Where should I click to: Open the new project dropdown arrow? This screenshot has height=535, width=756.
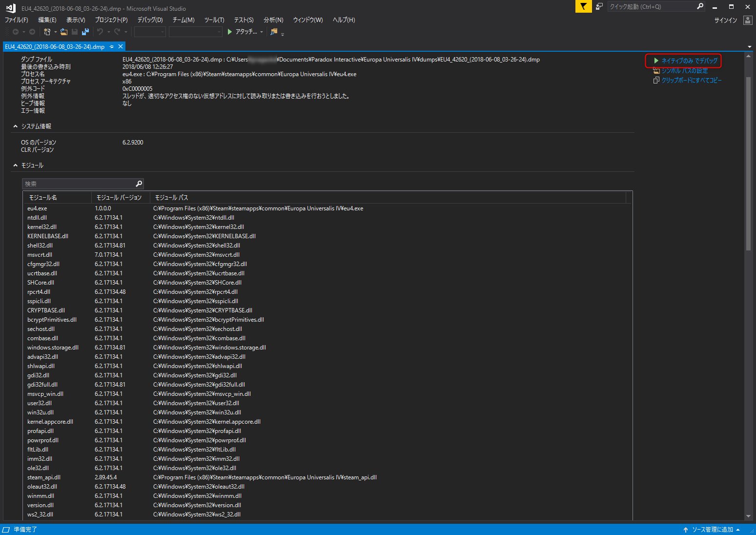(55, 32)
